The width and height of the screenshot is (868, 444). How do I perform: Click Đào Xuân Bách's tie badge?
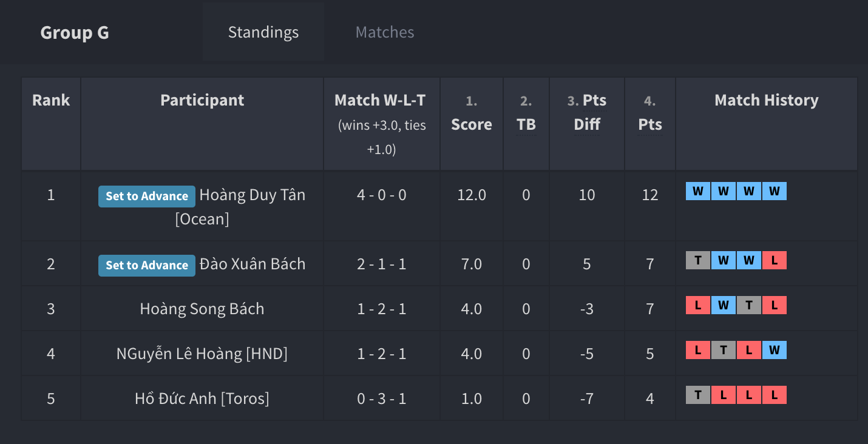click(698, 261)
